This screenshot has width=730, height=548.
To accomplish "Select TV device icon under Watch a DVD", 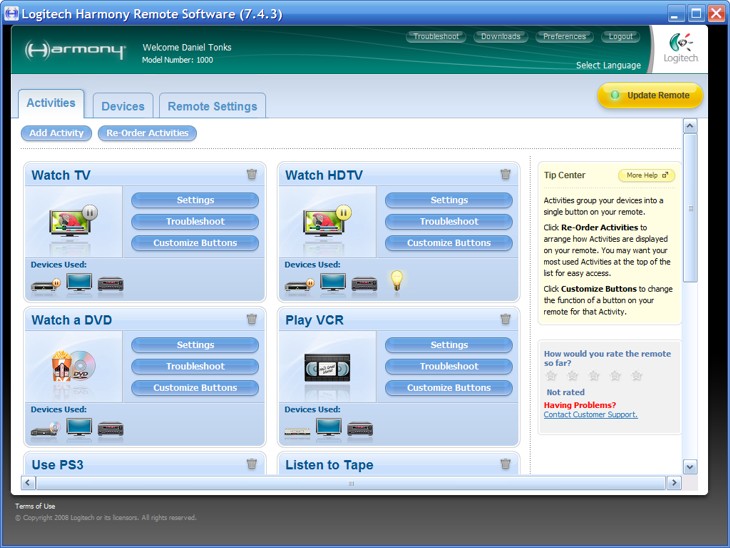I will coord(79,427).
